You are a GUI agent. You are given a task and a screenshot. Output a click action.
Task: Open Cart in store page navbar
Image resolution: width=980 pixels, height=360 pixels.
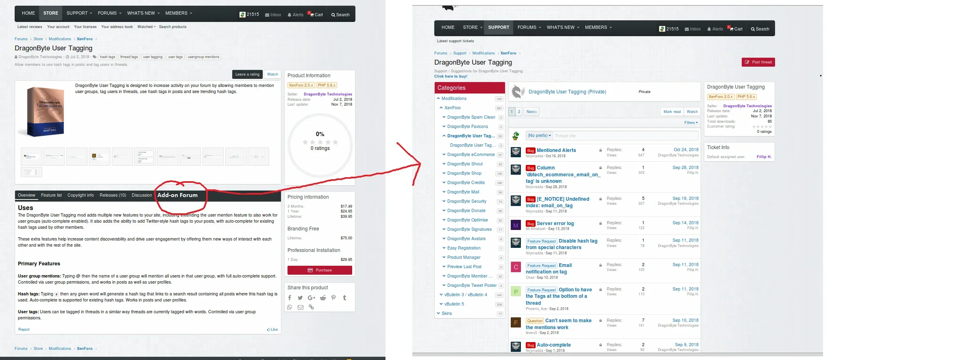point(316,15)
